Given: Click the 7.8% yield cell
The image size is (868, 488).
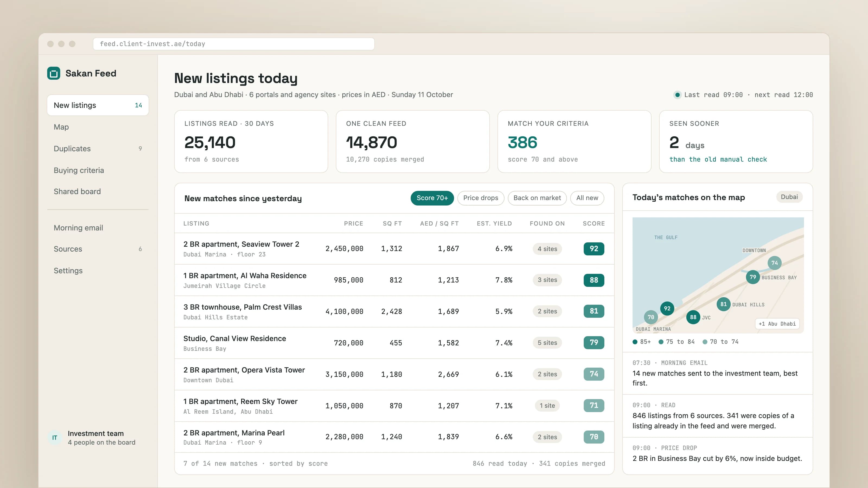Looking at the screenshot, I should coord(503,280).
